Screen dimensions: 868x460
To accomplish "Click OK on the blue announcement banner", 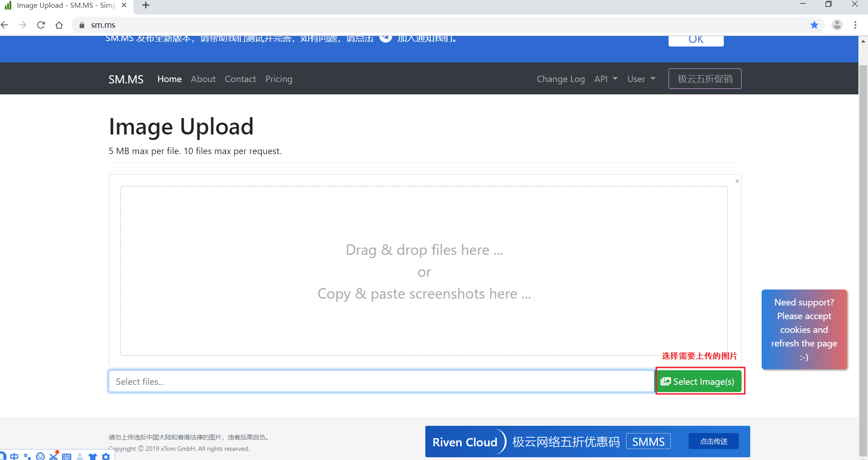I will [696, 40].
